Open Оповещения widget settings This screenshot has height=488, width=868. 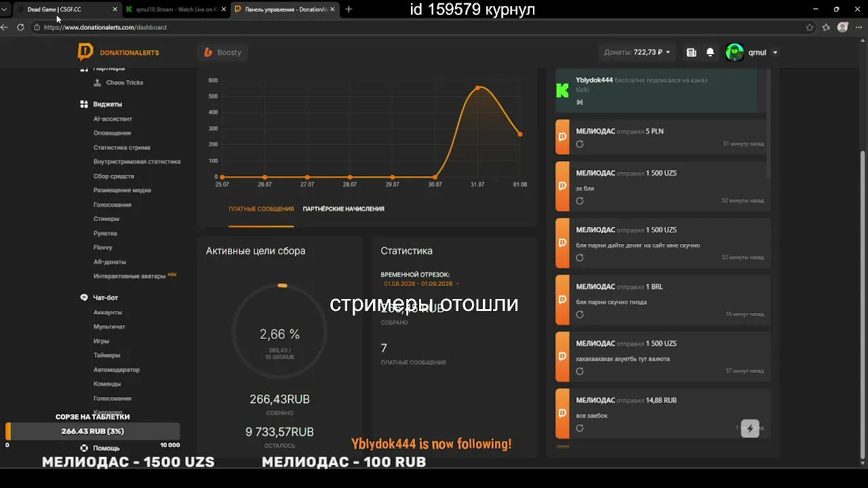coord(113,133)
